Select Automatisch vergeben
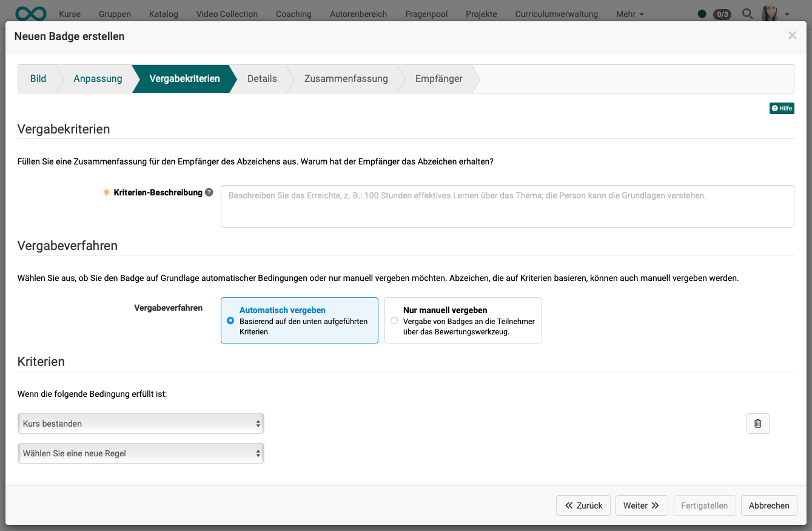 tap(230, 320)
